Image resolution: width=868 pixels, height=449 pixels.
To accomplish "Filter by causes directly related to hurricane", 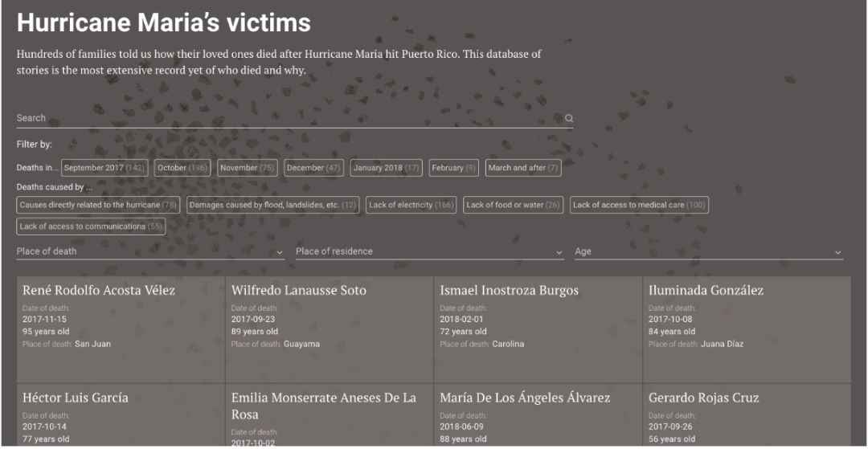I will pyautogui.click(x=98, y=205).
